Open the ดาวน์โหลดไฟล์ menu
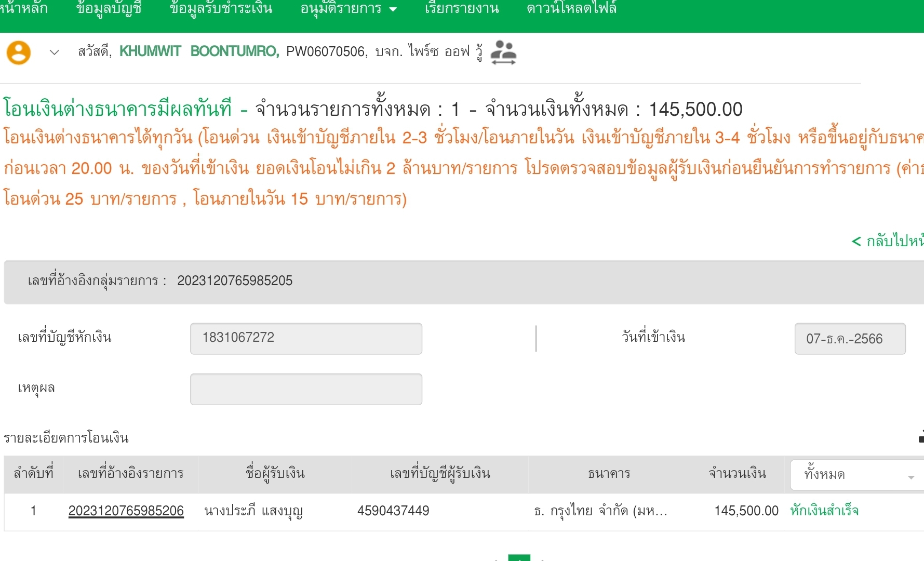924x561 pixels. coord(571,9)
